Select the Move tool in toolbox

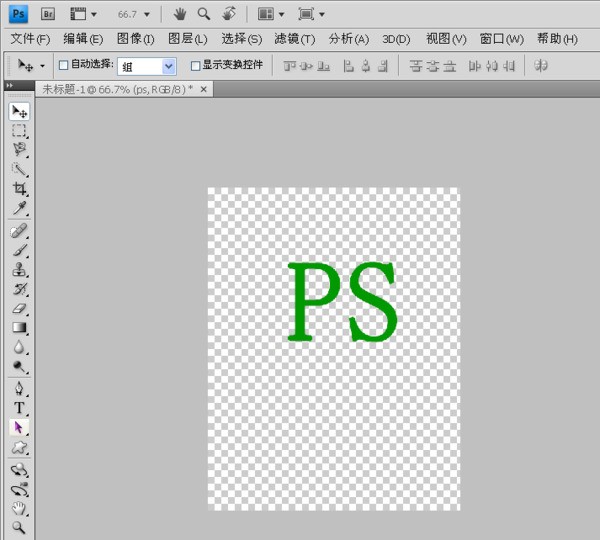19,111
